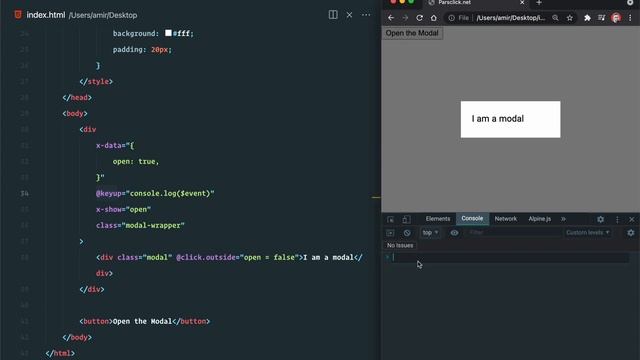
Task: Expand more DevTools tabs chevron
Action: (x=563, y=219)
